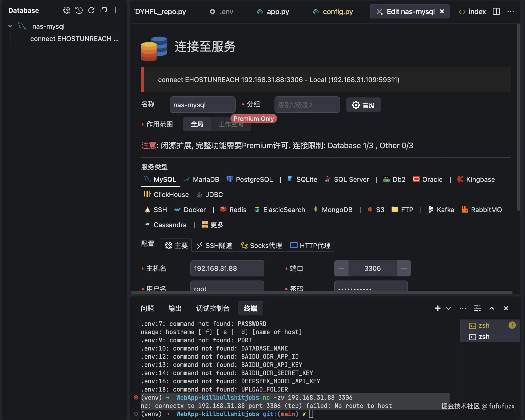The image size is (525, 420).
Task: Select 全局 global scope
Action: click(x=197, y=124)
